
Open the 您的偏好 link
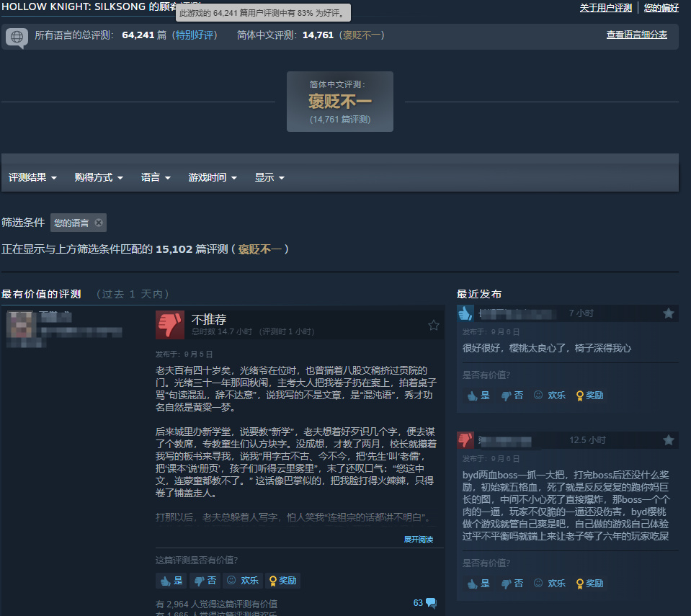(x=661, y=7)
